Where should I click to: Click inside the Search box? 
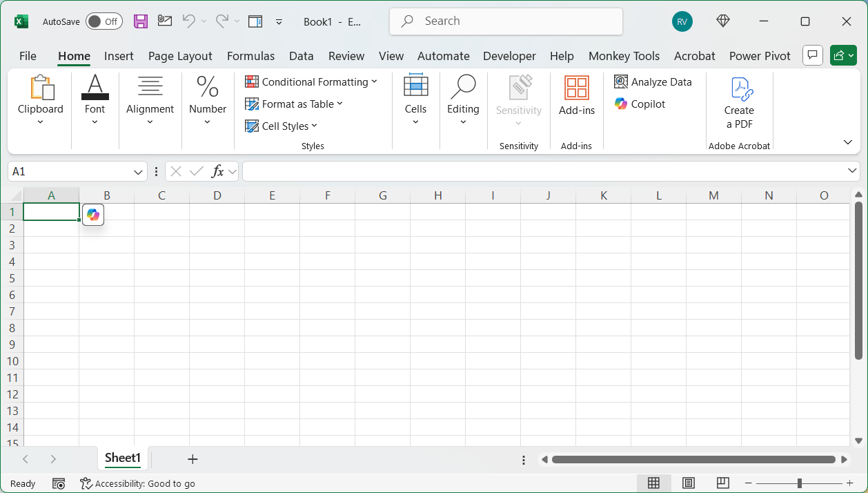coord(506,21)
